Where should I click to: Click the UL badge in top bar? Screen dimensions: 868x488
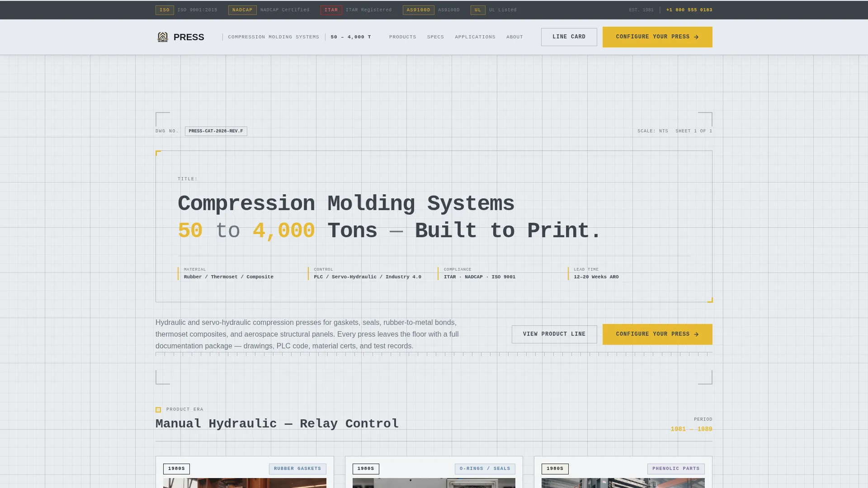(478, 10)
